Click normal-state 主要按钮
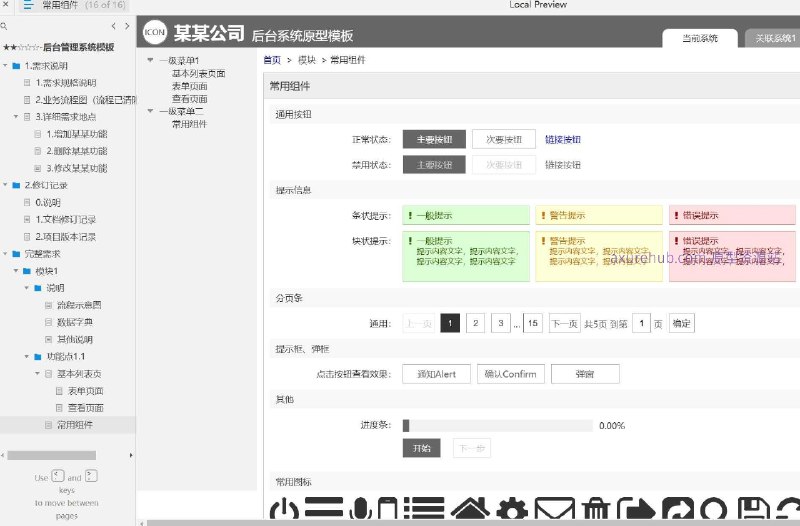This screenshot has width=800, height=526. click(434, 139)
